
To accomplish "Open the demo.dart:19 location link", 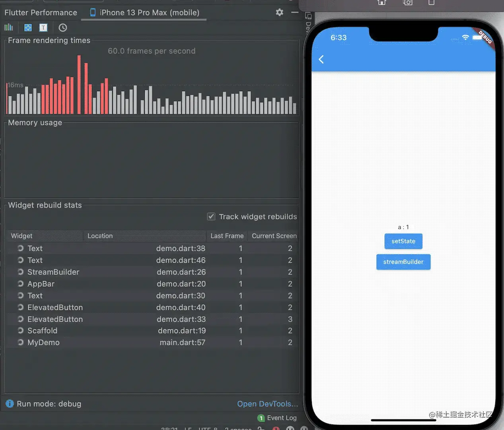I will (x=182, y=330).
